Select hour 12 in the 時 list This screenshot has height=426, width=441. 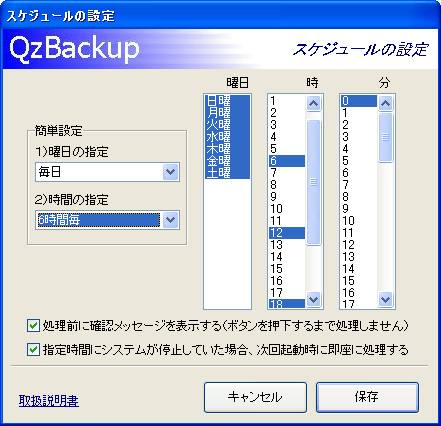point(287,233)
